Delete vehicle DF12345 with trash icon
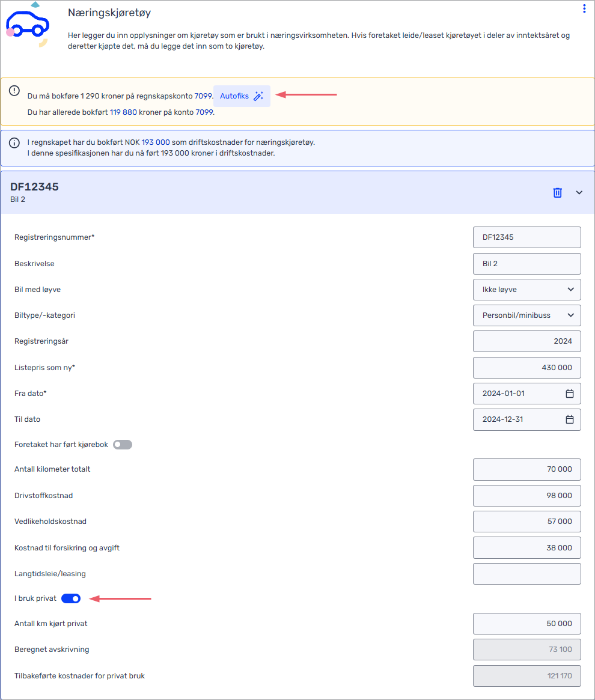 557,192
